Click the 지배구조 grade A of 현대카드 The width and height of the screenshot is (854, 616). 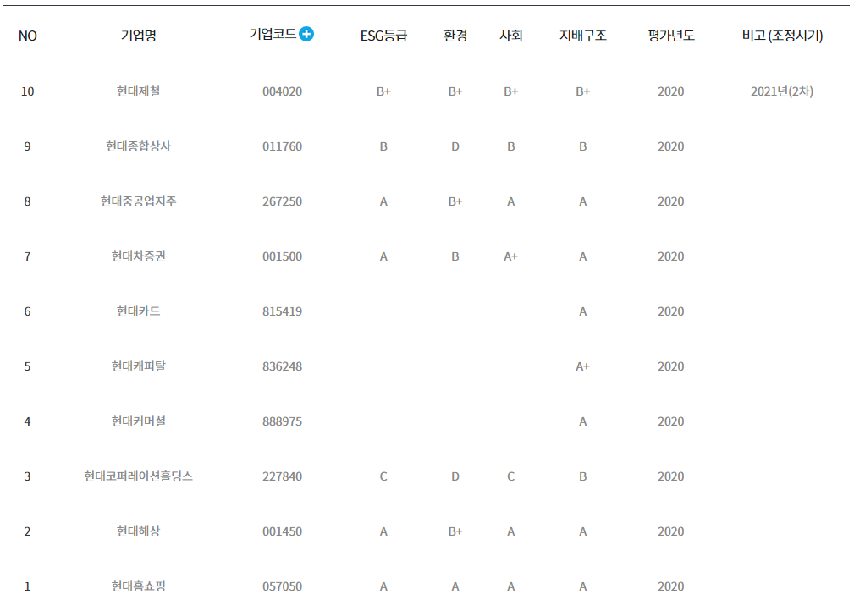tap(583, 311)
